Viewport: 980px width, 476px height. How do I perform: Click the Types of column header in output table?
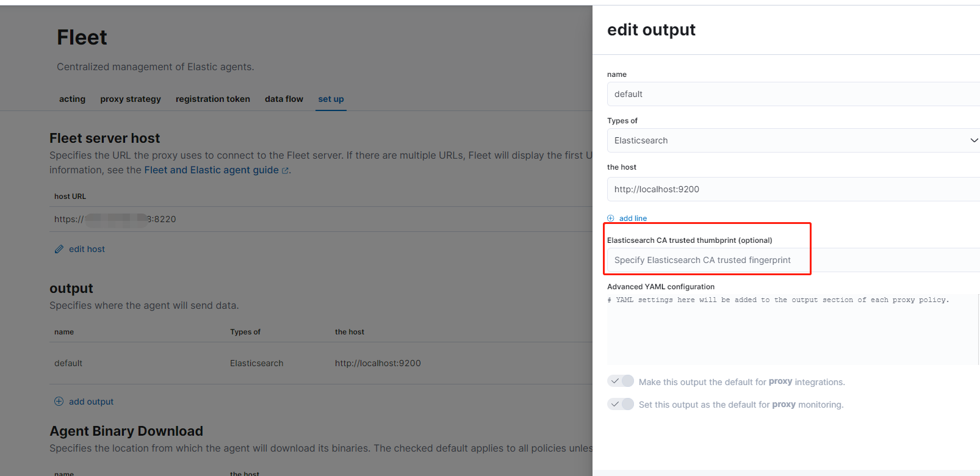[245, 332]
